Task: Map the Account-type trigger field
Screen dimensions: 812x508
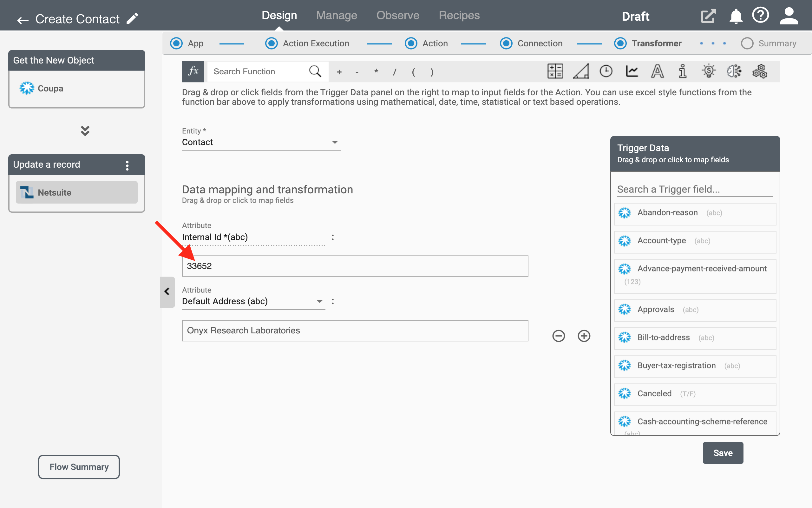Action: 695,242
